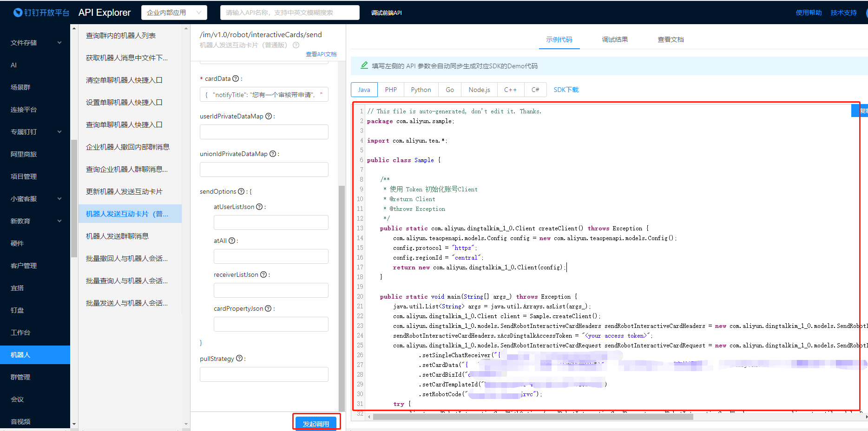Click the cardPropertyJson input field
The width and height of the screenshot is (868, 431).
(271, 324)
